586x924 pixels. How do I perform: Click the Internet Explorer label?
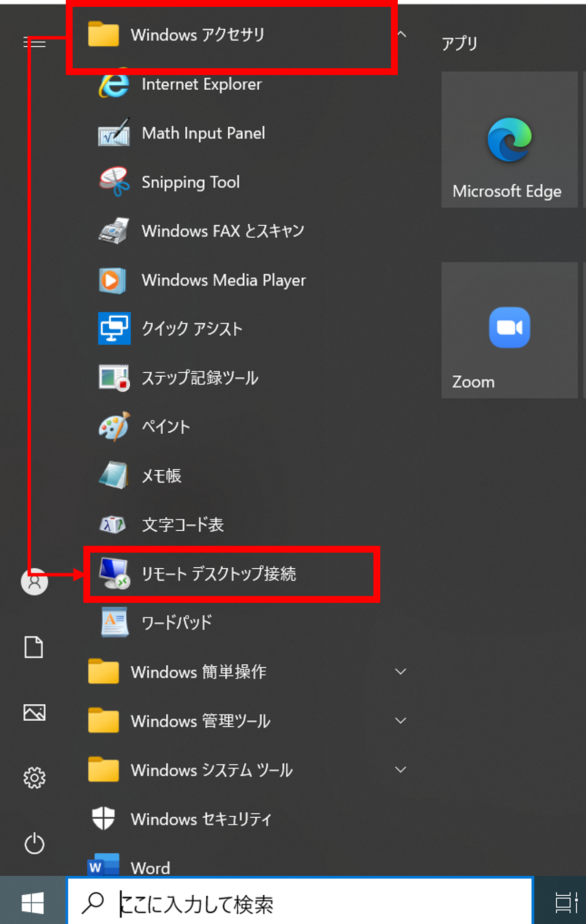[202, 84]
